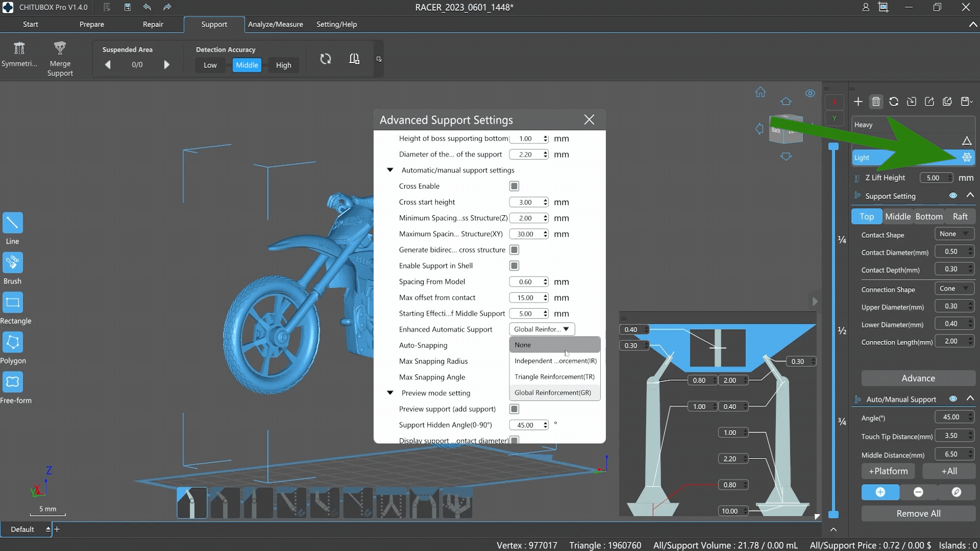Choose Global Reinforcement(GR) option
The width and height of the screenshot is (980, 551).
point(555,392)
